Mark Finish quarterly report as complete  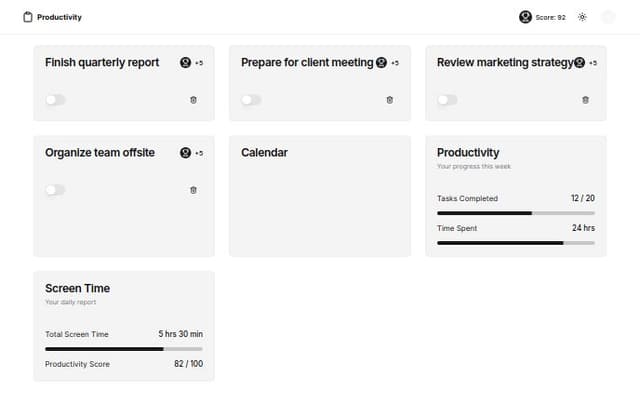(56, 100)
